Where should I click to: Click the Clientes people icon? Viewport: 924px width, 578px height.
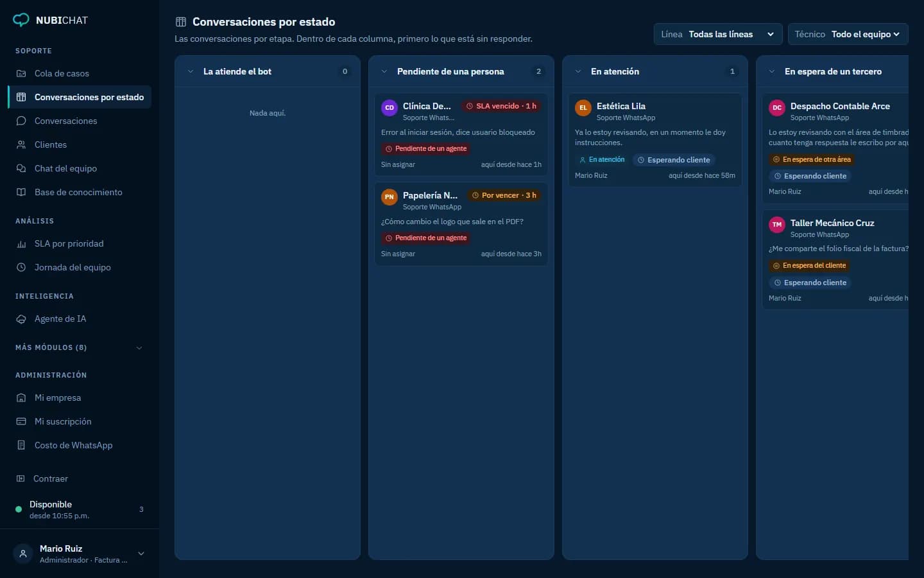pos(21,144)
